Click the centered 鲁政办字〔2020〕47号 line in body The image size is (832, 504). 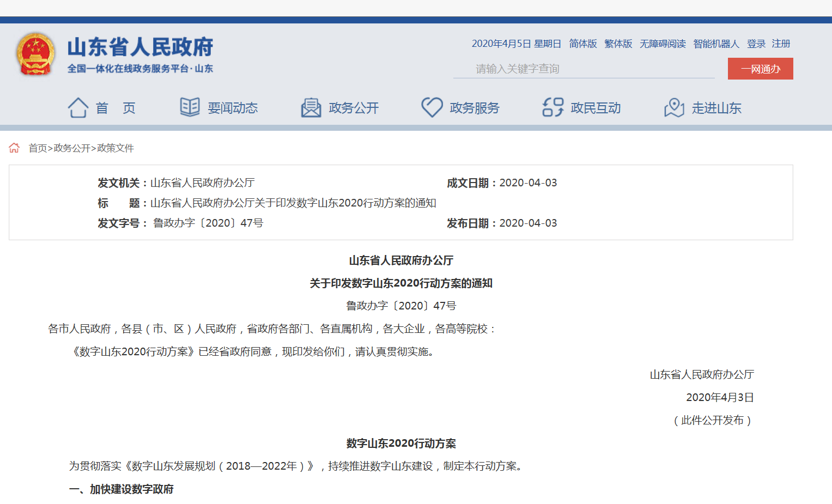[401, 306]
